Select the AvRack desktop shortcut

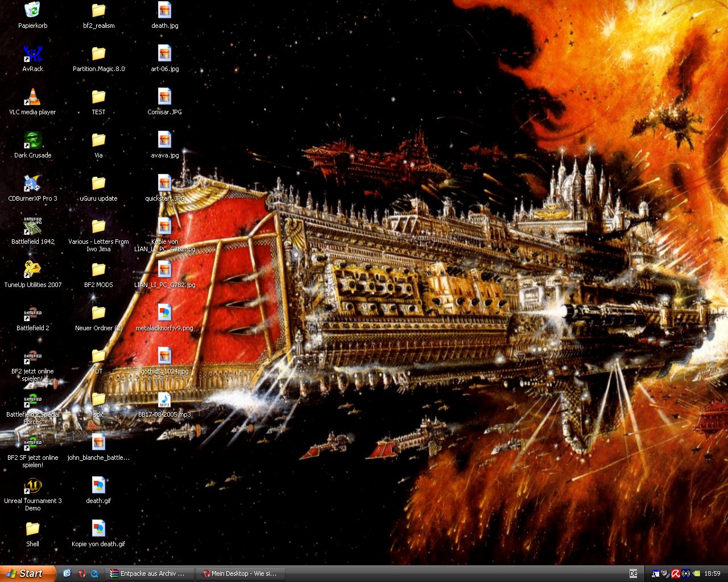32,54
